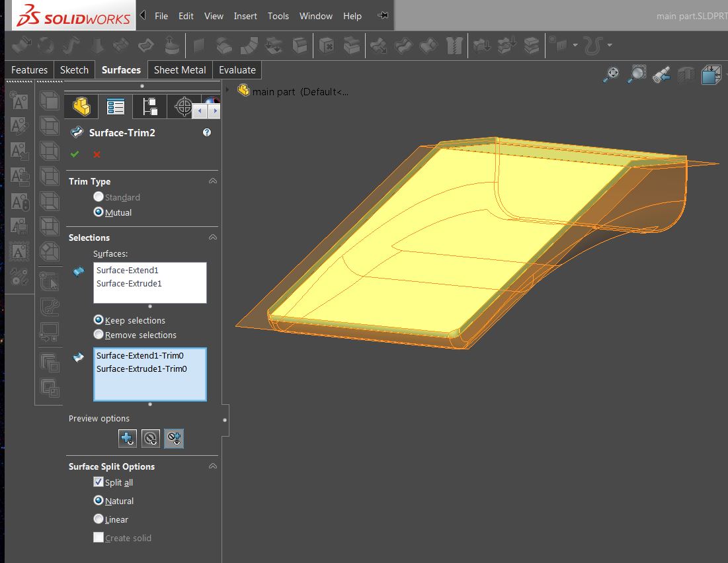Select Surface-Extrude1 in the Surfaces list
Image resolution: width=728 pixels, height=563 pixels.
point(128,283)
